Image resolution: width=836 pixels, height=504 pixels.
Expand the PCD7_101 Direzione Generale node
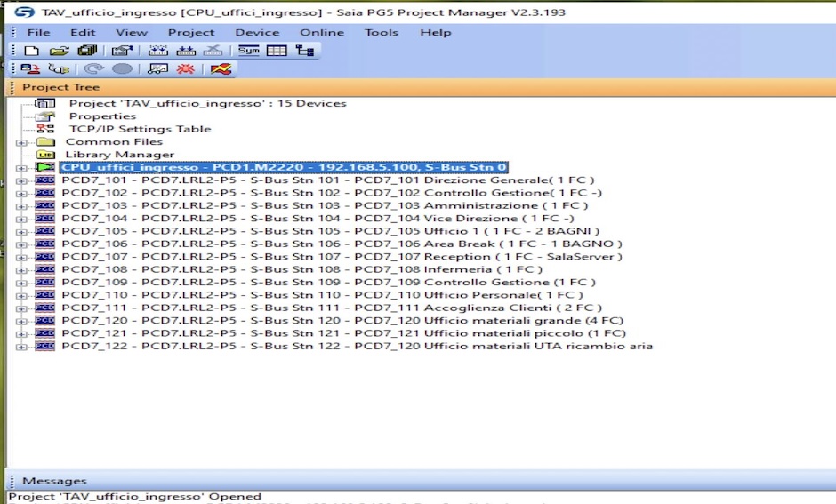click(x=20, y=180)
